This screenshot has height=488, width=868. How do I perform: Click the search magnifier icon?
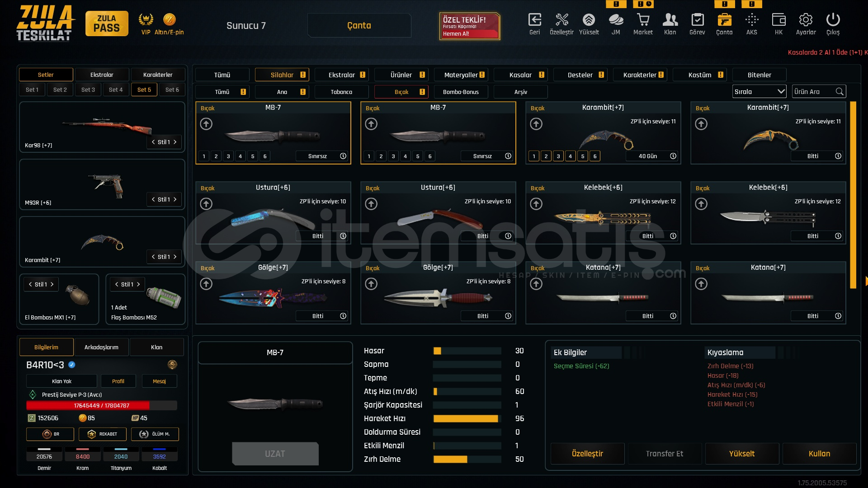pyautogui.click(x=840, y=91)
